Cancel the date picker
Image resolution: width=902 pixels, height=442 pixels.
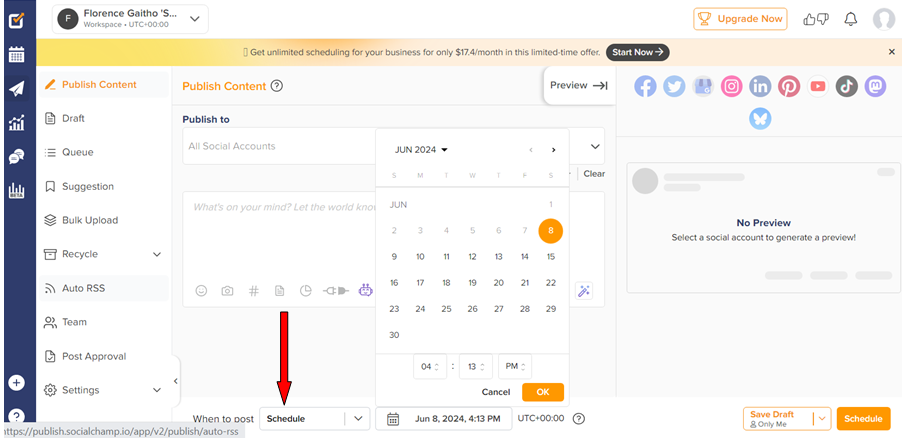pyautogui.click(x=496, y=392)
